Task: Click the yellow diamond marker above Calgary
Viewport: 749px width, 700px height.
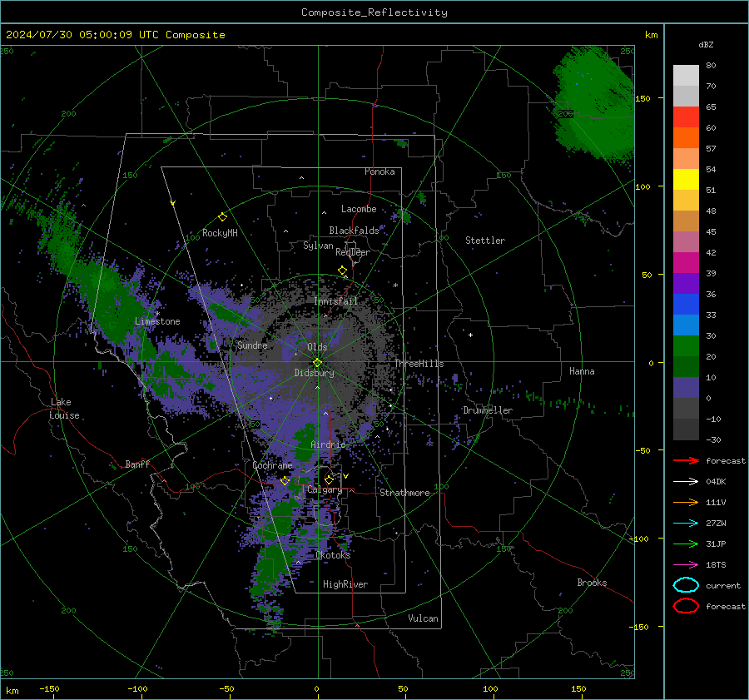Action: pos(329,479)
